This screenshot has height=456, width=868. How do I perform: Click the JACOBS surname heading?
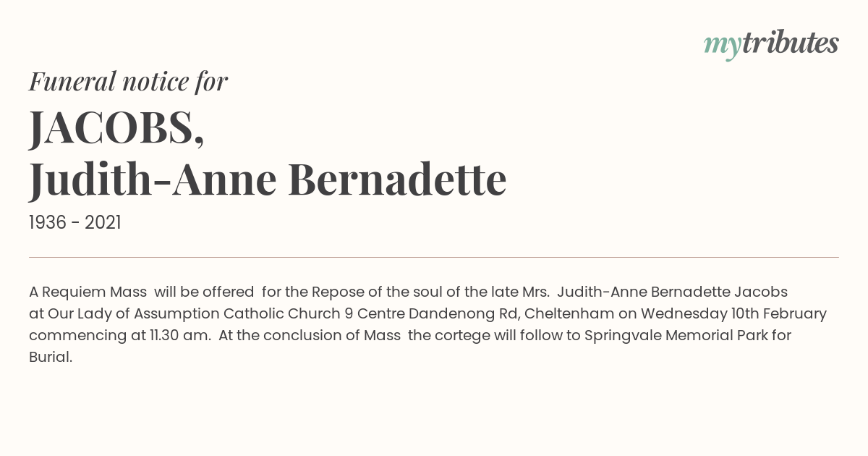pos(116,127)
